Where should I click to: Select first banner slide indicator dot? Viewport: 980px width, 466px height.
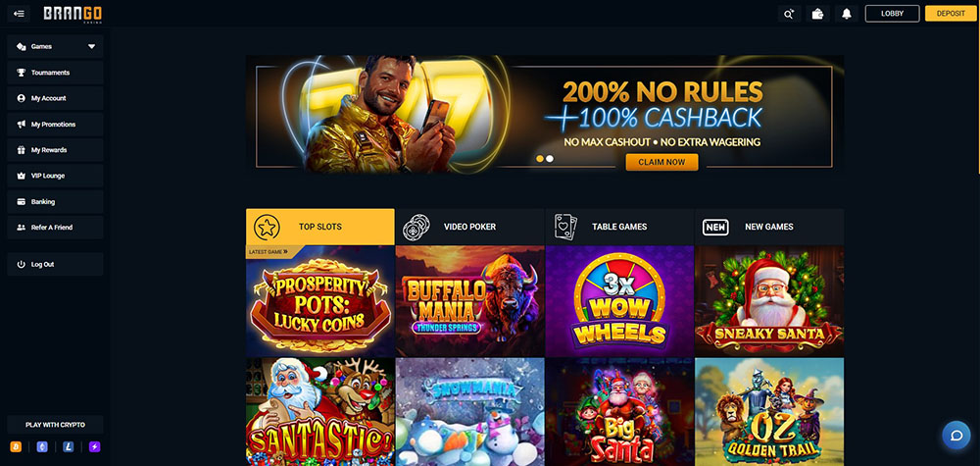pos(540,159)
